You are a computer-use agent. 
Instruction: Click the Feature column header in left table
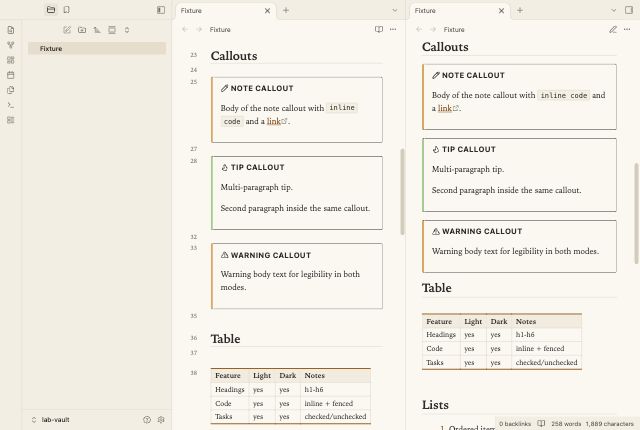point(228,375)
